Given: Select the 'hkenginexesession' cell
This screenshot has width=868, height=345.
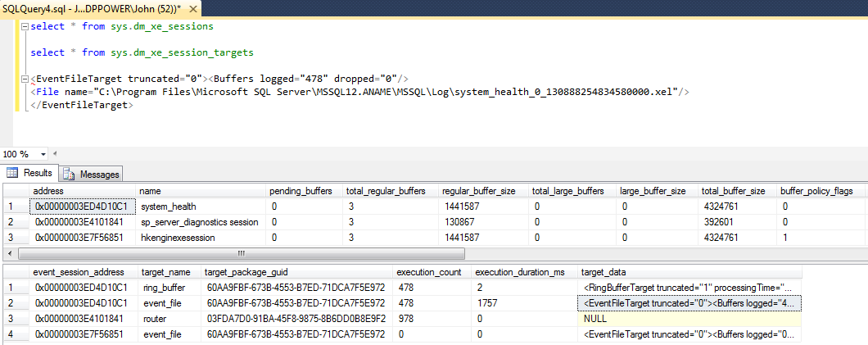Looking at the screenshot, I should [201, 238].
